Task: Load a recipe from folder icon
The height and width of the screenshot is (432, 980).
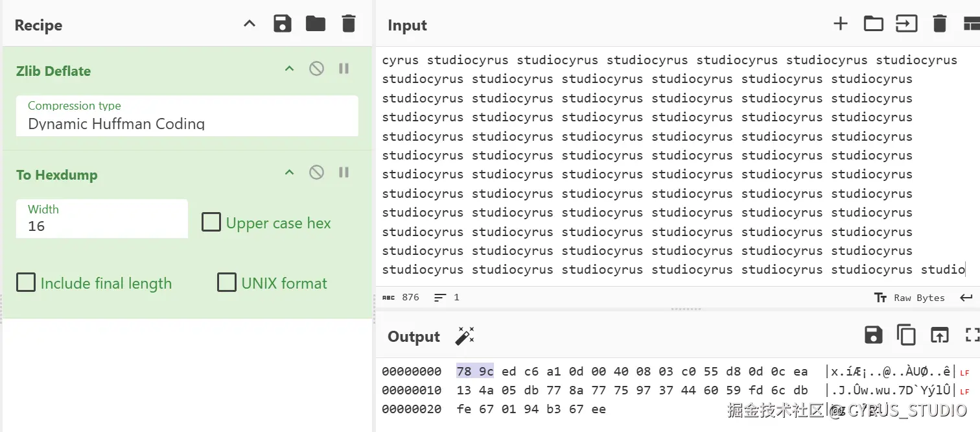Action: point(316,24)
